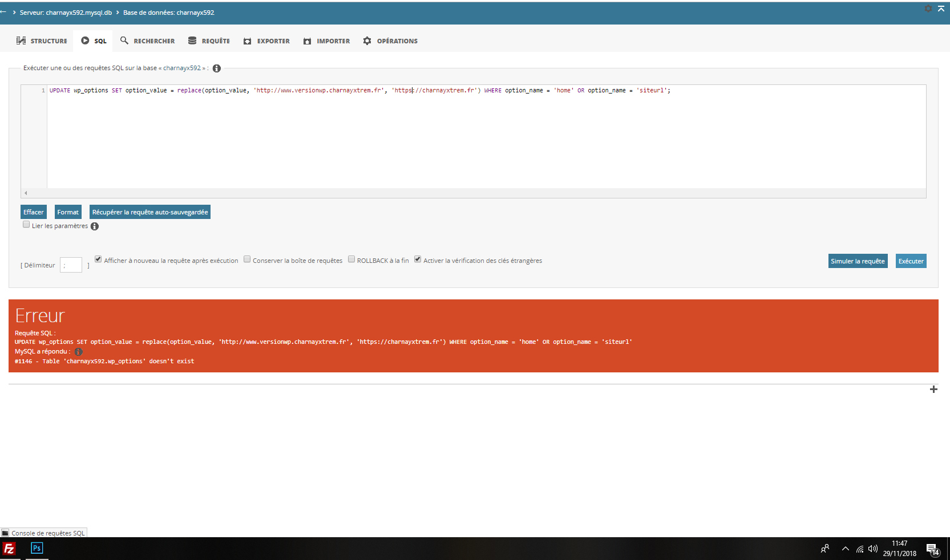950x560 pixels.
Task: Click inside the Délimiteur input field
Action: (x=71, y=265)
